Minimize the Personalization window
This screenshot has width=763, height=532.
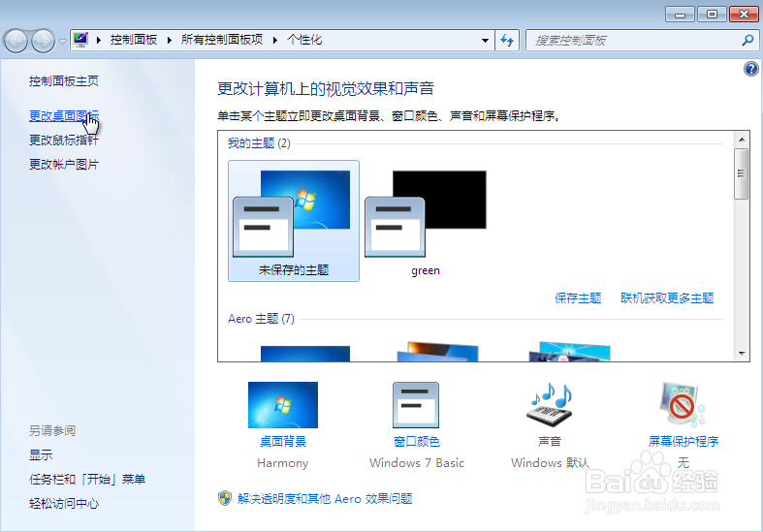[680, 15]
